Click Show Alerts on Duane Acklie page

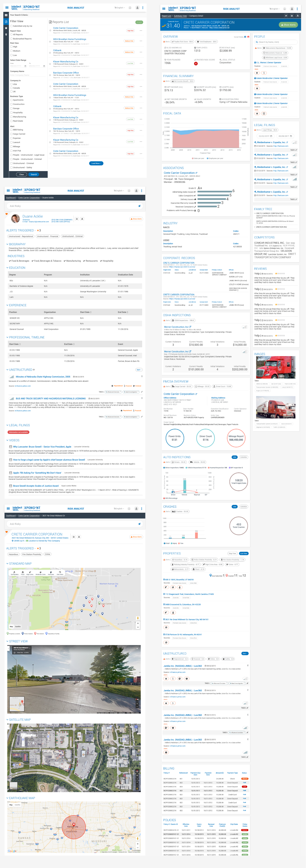pyautogui.click(x=136, y=219)
